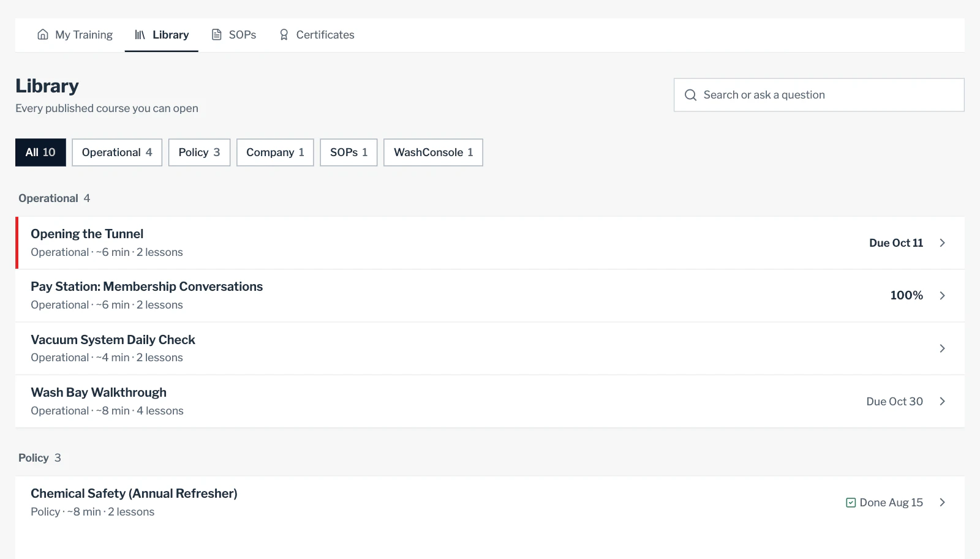Filter by Policy 3 category
This screenshot has width=980, height=559.
199,152
